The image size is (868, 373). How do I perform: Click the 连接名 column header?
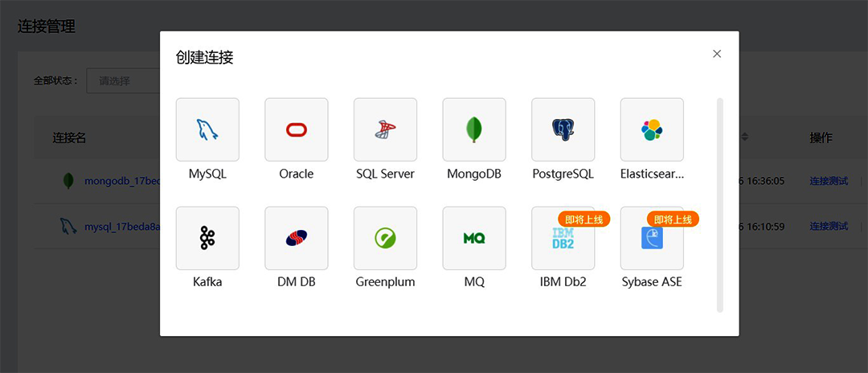(69, 137)
